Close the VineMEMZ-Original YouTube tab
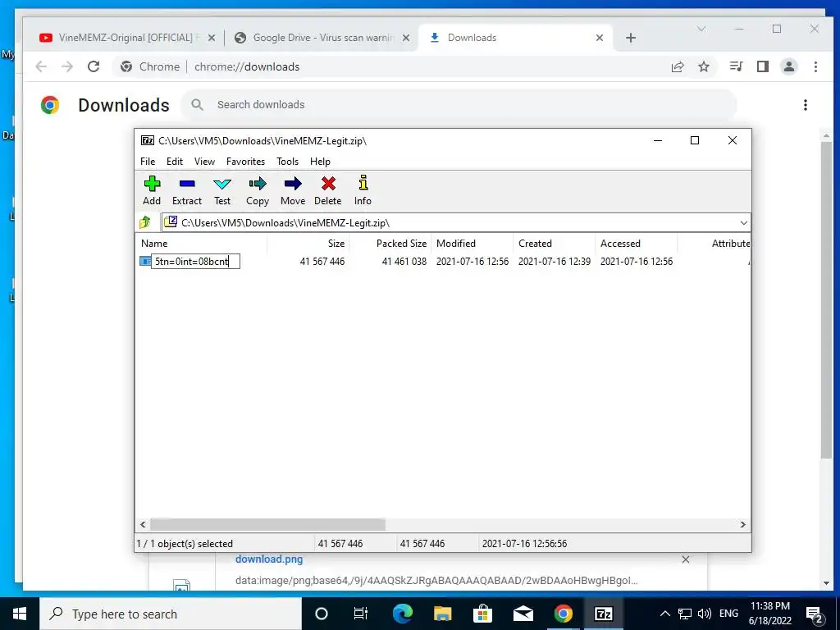840x630 pixels. pyautogui.click(x=212, y=38)
